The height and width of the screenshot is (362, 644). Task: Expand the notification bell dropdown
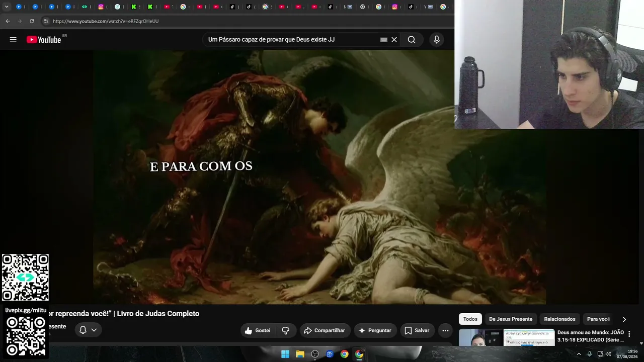[x=88, y=330]
